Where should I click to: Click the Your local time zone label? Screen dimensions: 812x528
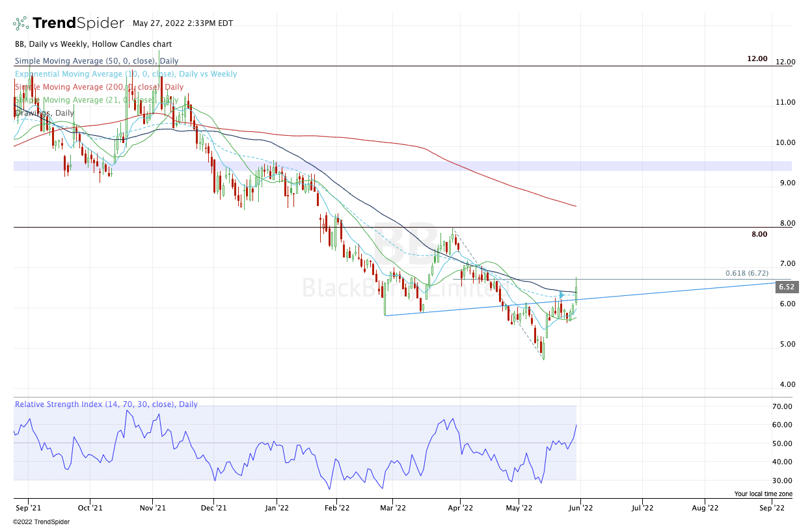coord(763,494)
